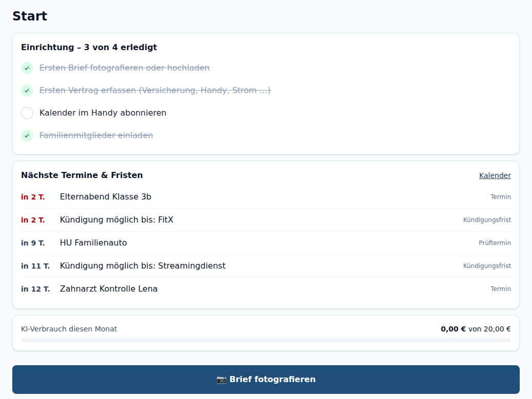
Task: Click the camera icon on Brief fotografieren
Action: pyautogui.click(x=221, y=380)
